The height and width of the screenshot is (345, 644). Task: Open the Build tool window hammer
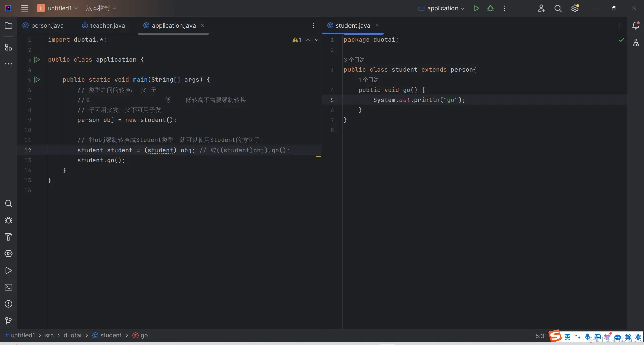pyautogui.click(x=9, y=237)
